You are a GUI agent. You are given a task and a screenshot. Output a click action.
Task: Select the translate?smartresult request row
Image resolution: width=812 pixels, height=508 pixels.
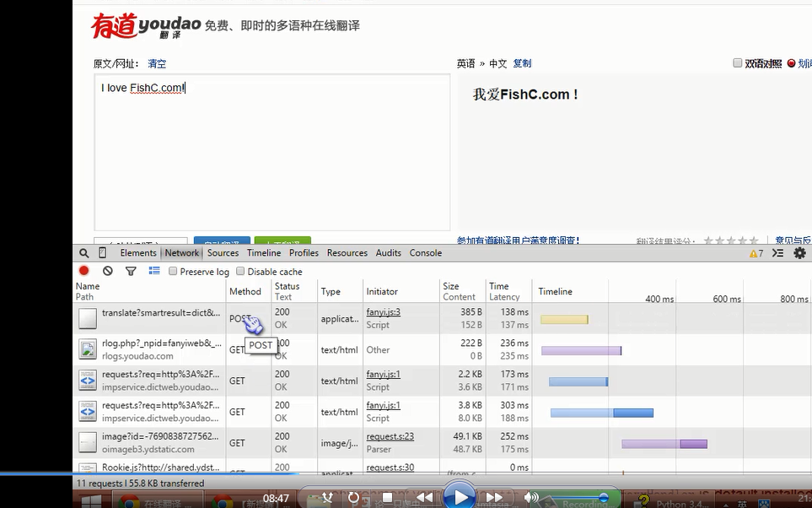[x=160, y=318]
